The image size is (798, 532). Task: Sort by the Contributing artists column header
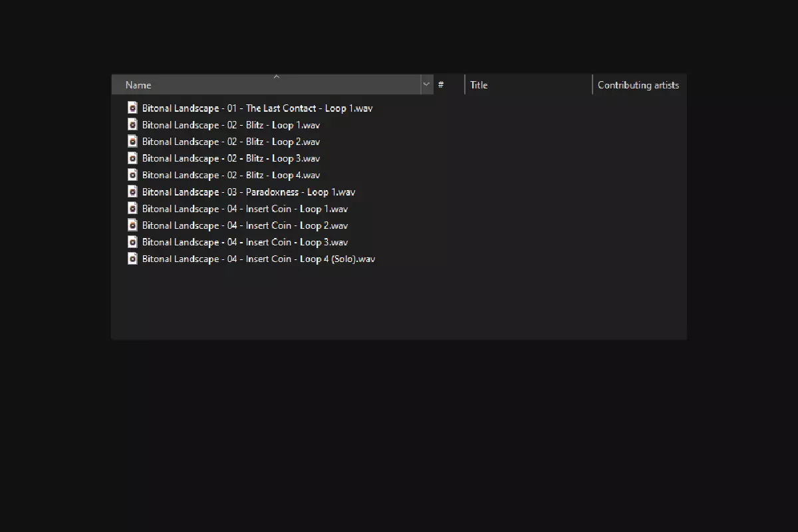[x=639, y=84]
